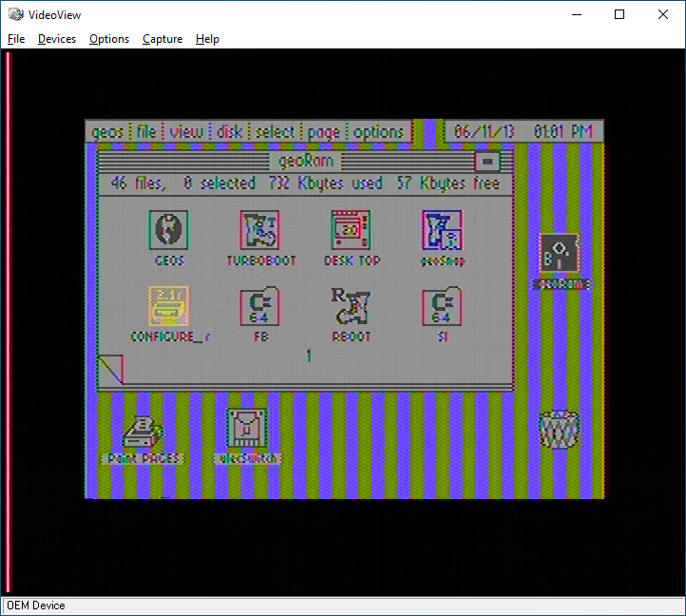Click the '57 Kbytes free' text
The width and height of the screenshot is (686, 616).
coord(448,183)
